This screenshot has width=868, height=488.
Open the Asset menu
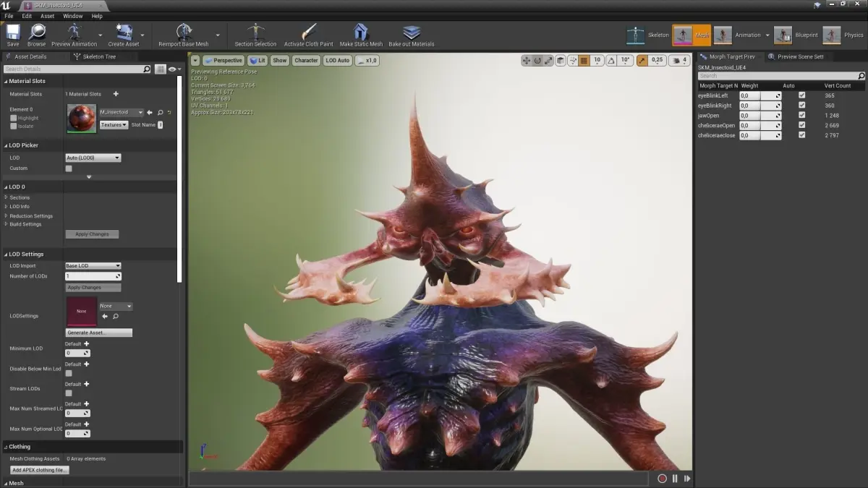point(47,16)
